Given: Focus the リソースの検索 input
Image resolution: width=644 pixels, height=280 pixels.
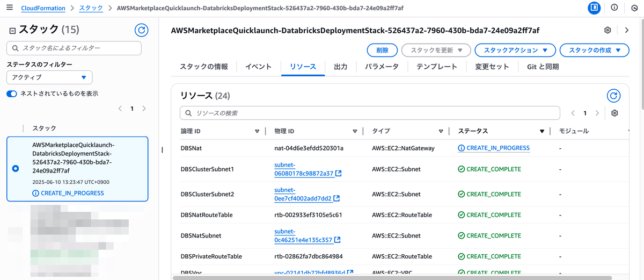Looking at the screenshot, I should (x=370, y=113).
